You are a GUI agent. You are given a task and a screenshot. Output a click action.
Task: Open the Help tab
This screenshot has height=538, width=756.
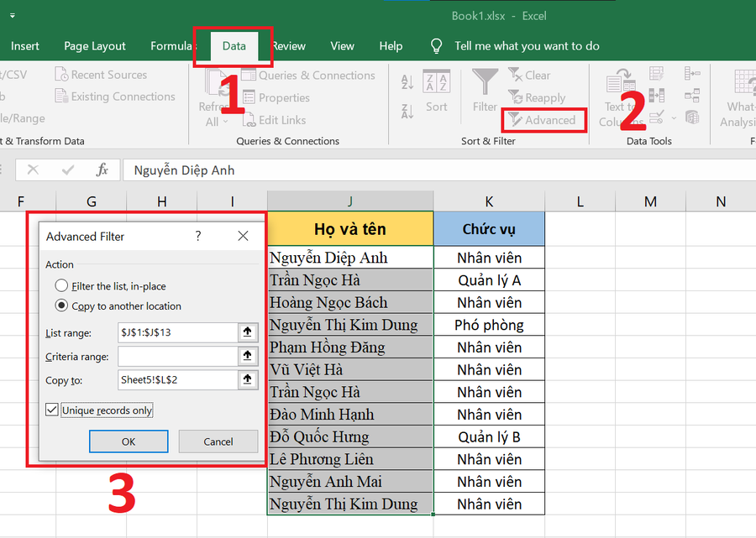coord(391,46)
